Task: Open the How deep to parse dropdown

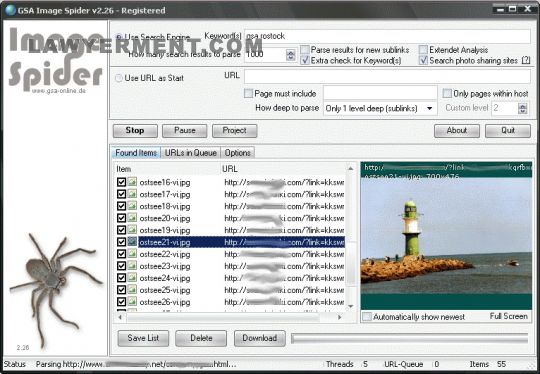Action: click(x=429, y=108)
